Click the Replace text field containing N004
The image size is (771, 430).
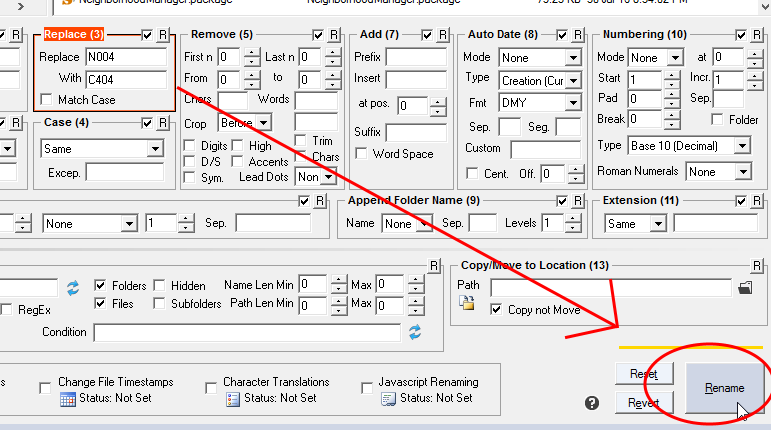pos(126,57)
